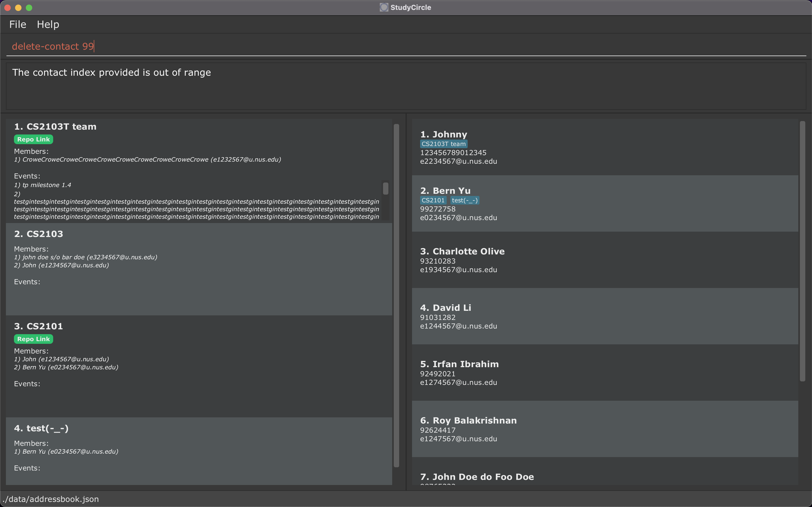Open Repo Link for CS2101 group
Screen dimensions: 812x507
(33, 339)
